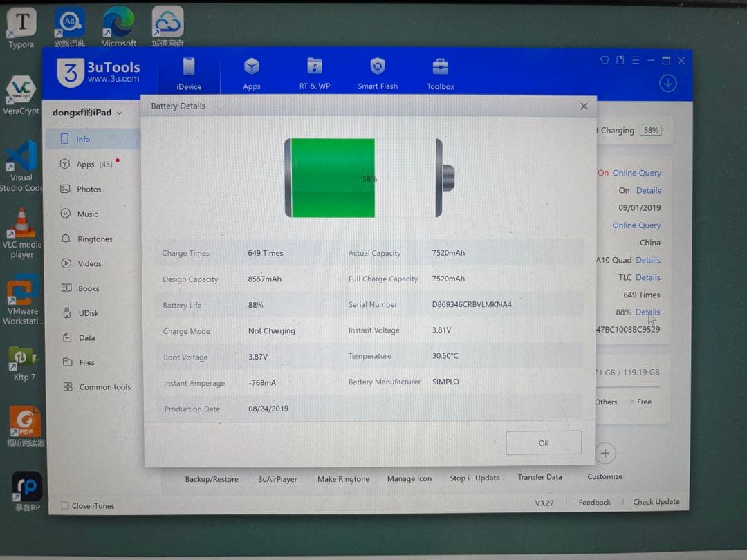747x560 pixels.
Task: Open the Apps cube icon
Action: click(252, 67)
